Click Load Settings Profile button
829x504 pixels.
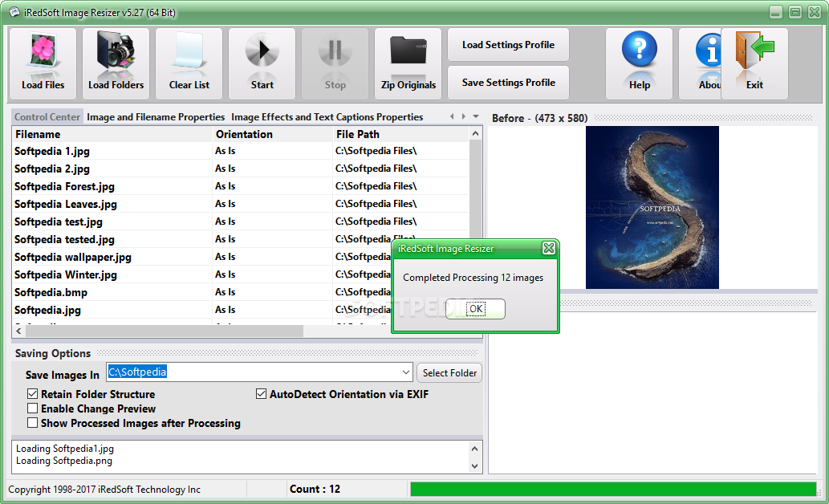coord(508,45)
